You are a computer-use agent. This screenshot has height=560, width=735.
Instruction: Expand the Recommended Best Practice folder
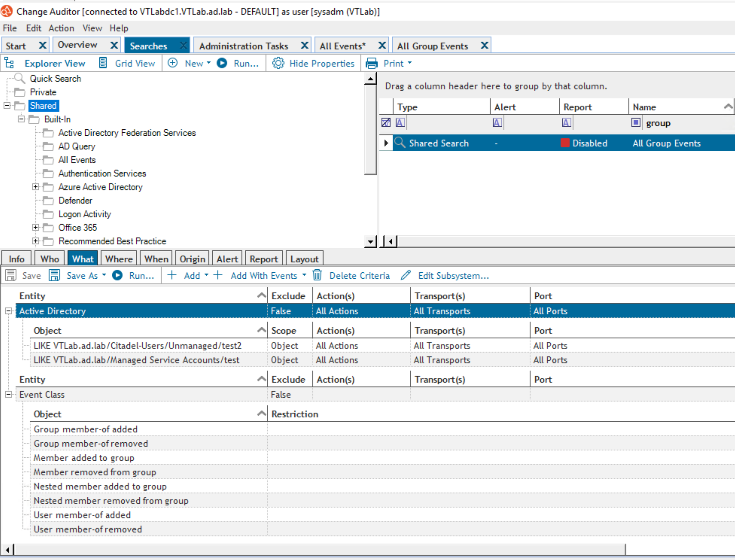(x=36, y=241)
